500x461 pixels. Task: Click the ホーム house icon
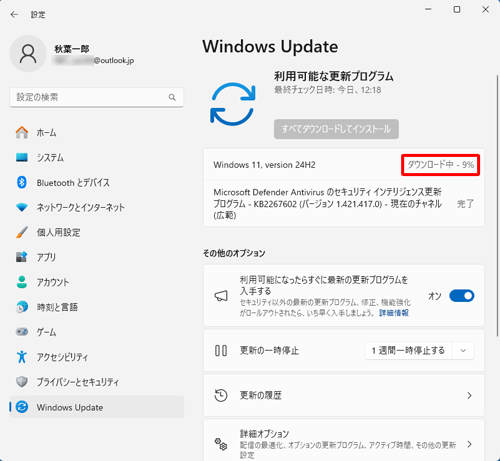tap(22, 132)
